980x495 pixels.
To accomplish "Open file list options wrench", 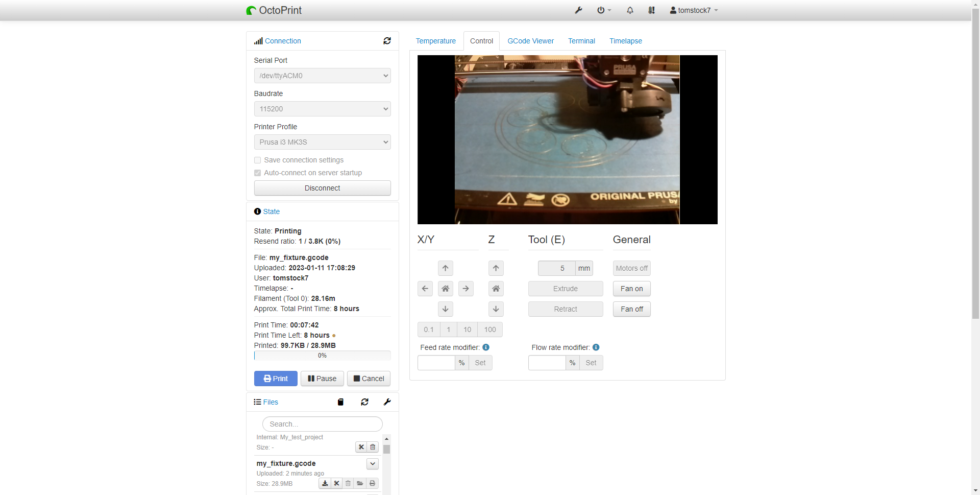I will click(x=387, y=402).
